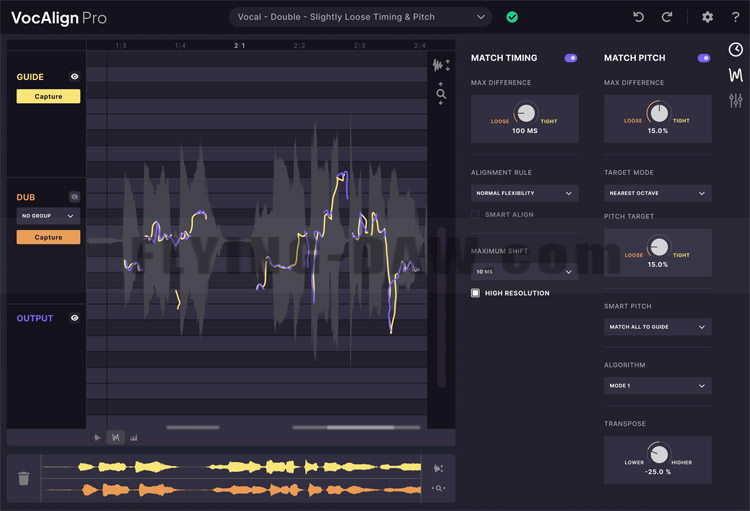Click the 2|3 timeline ruler marker
This screenshot has height=511, width=750.
pos(359,45)
